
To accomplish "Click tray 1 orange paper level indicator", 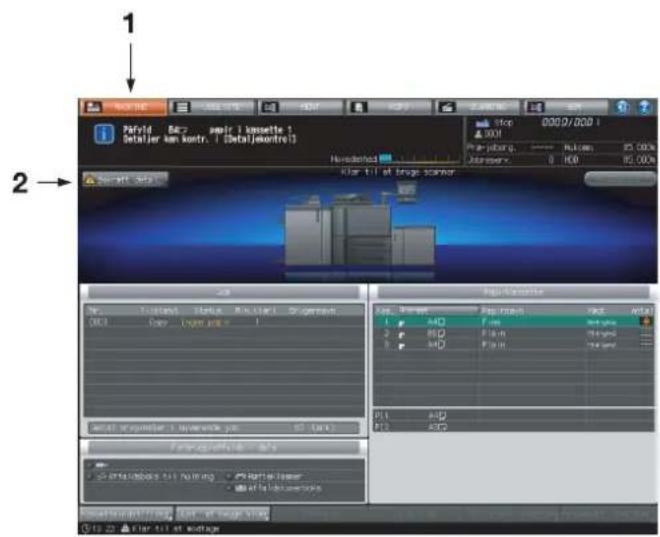I will coord(646,322).
